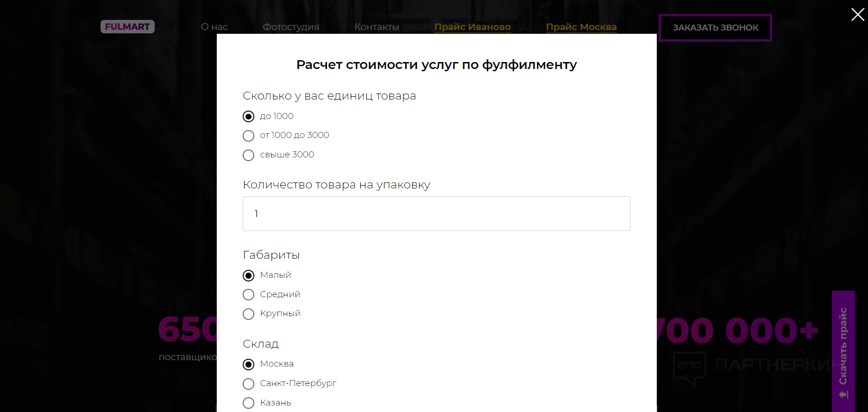Open the 'О нас' menu item
868x412 pixels.
[x=214, y=27]
